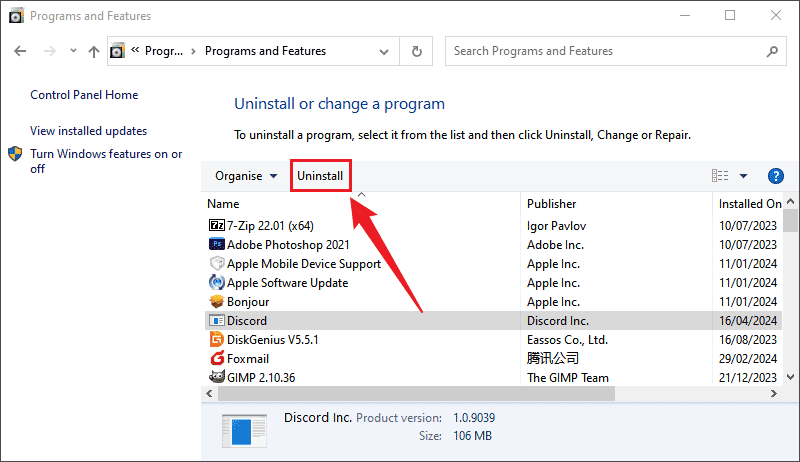Screen dimensions: 800x462
Task: Click the vertical scrollbar up arrow
Action: 790,201
